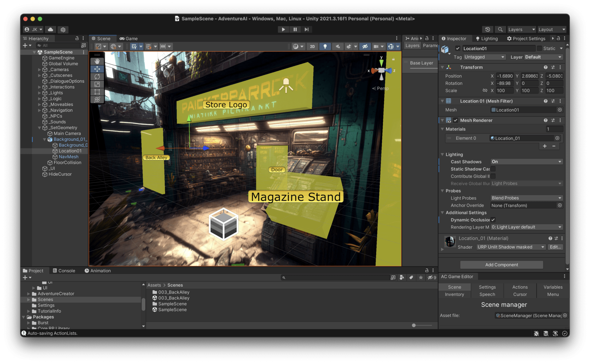Open the Cast Shadows dropdown
This screenshot has height=364, width=590.
click(526, 162)
